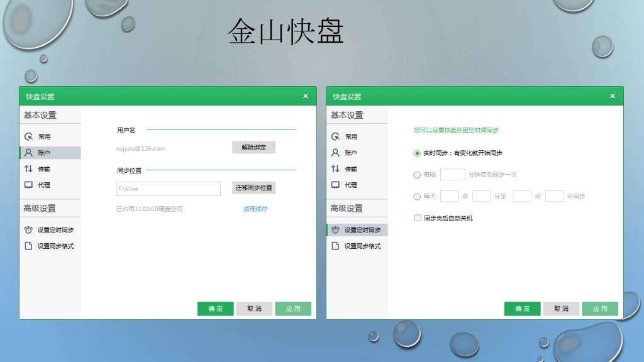This screenshot has height=362, width=644.
Task: Click 常用 icon in left settings window
Action: point(28,136)
